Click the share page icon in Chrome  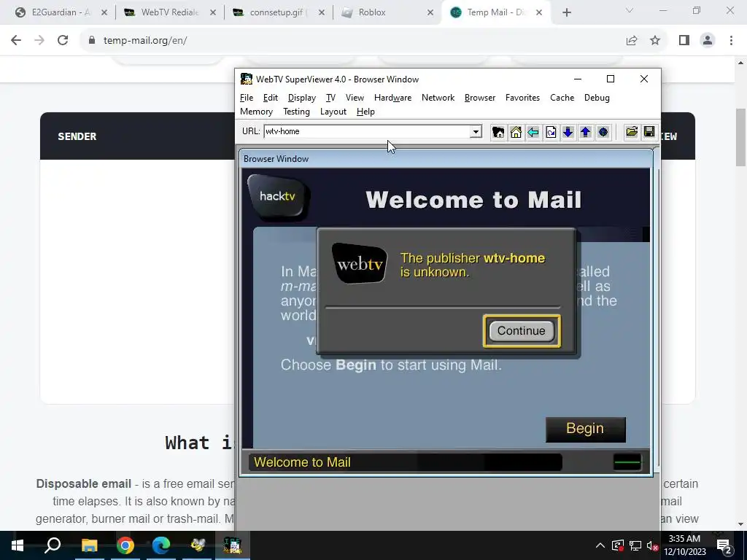coord(632,41)
